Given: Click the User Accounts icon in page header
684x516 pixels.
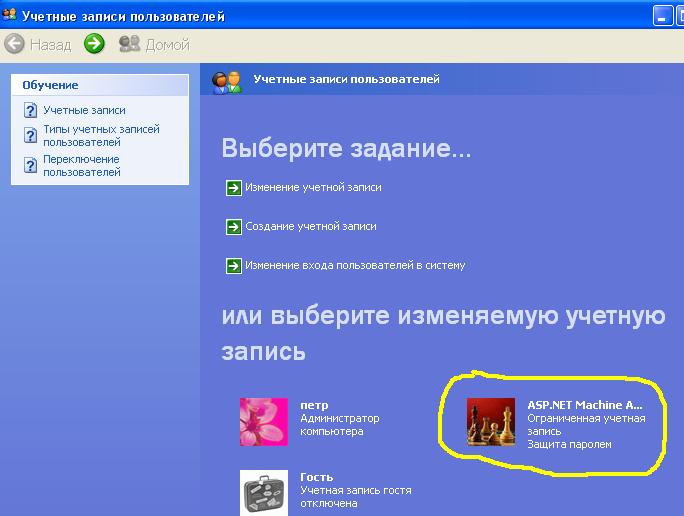Looking at the screenshot, I should coord(226,82).
